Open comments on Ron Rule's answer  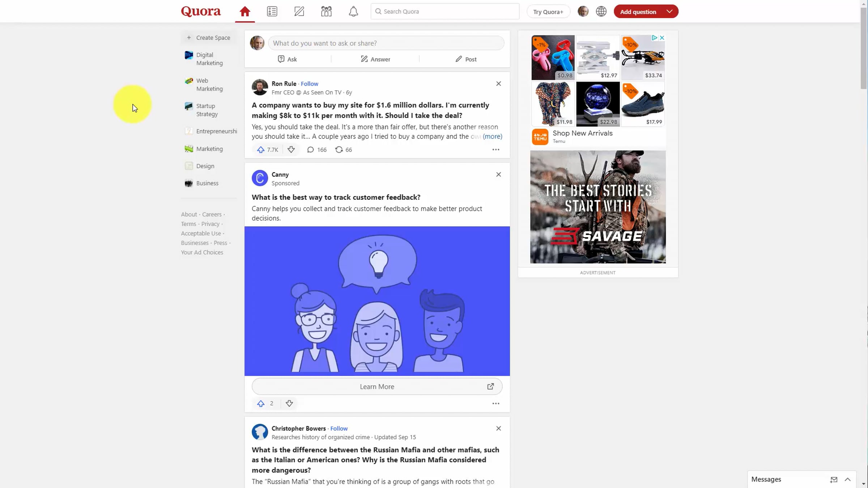[311, 150]
